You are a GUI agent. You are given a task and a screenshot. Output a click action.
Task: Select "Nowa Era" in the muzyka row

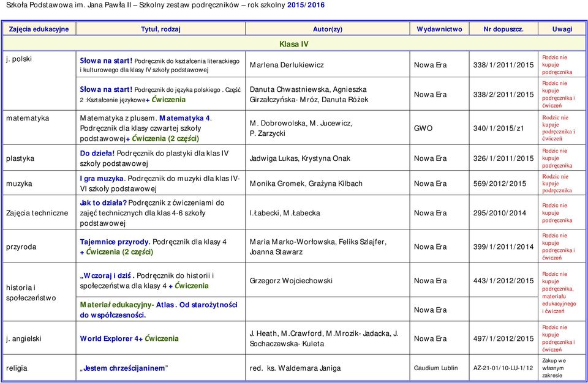tap(430, 184)
